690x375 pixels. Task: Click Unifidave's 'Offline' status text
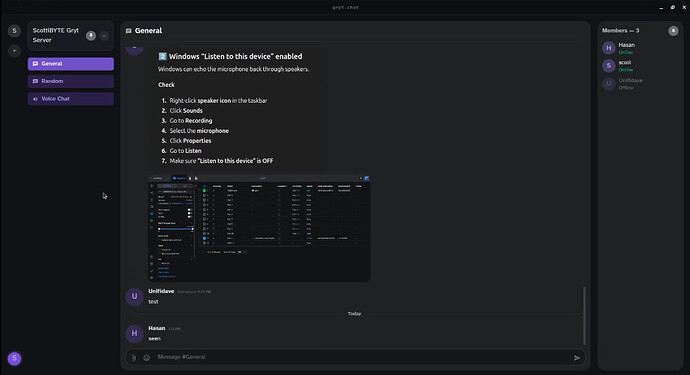point(626,88)
